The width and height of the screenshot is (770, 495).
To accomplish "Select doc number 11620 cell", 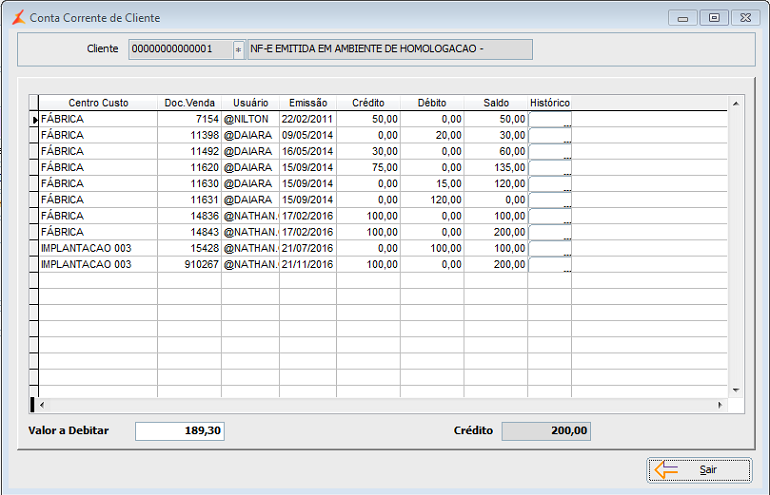I will 190,168.
